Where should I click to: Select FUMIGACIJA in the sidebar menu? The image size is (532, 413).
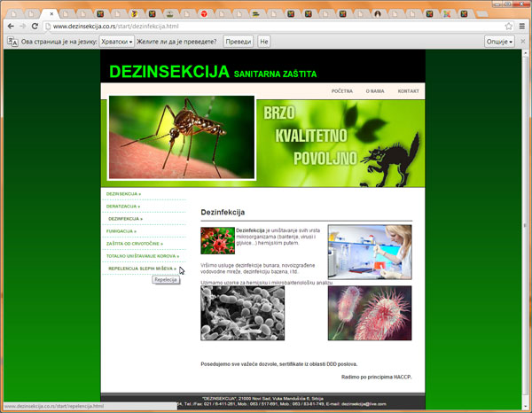tap(121, 230)
